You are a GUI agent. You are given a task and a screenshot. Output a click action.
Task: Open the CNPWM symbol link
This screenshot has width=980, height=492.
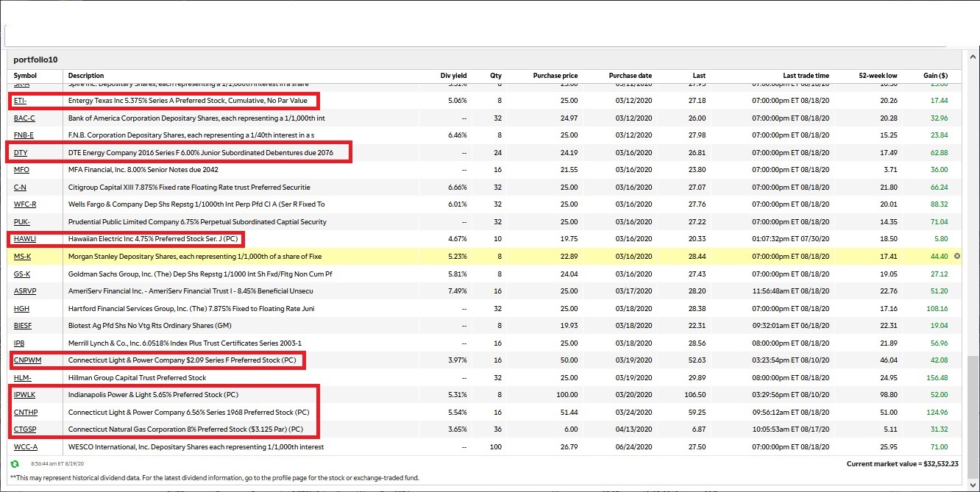coord(27,360)
